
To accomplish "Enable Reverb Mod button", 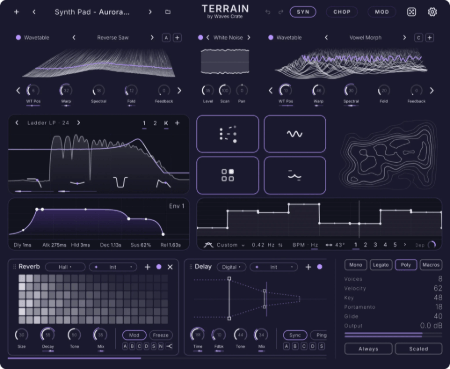I will tap(134, 335).
